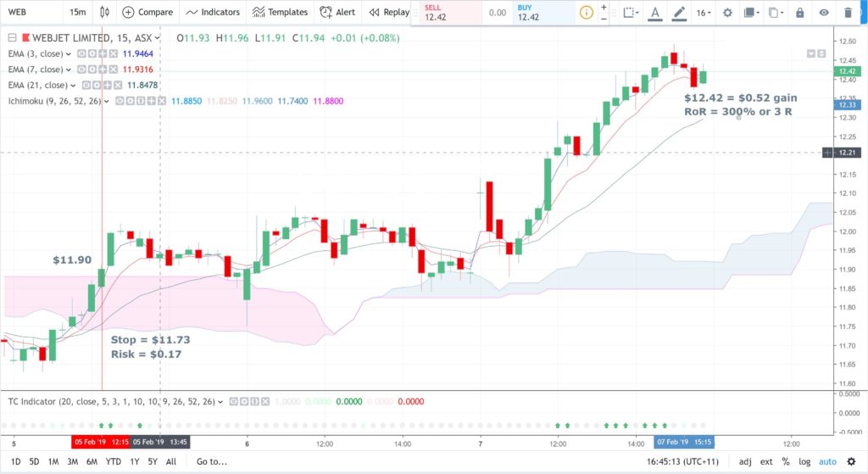Click the order info circle icon
The height and width of the screenshot is (474, 868).
click(586, 12)
